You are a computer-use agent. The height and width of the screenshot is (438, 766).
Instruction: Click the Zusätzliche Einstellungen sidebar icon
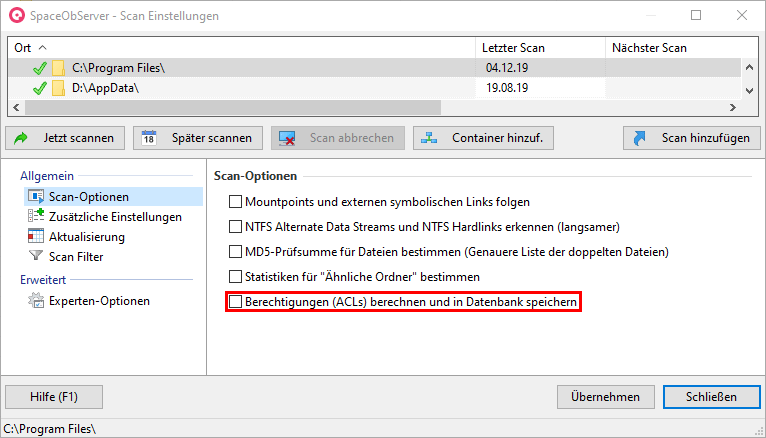click(x=36, y=215)
